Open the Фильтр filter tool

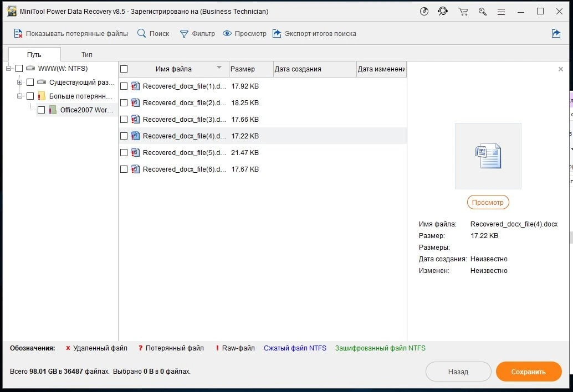click(x=197, y=34)
